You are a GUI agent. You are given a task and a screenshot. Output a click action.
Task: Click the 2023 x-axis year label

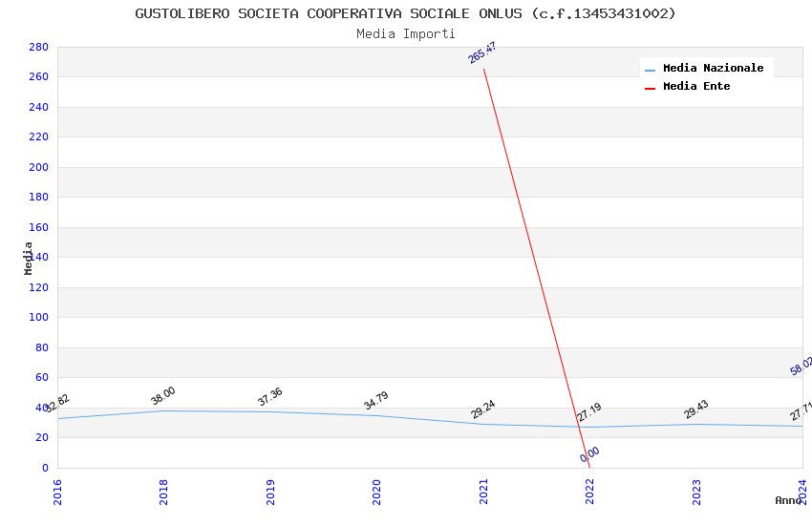tap(696, 492)
